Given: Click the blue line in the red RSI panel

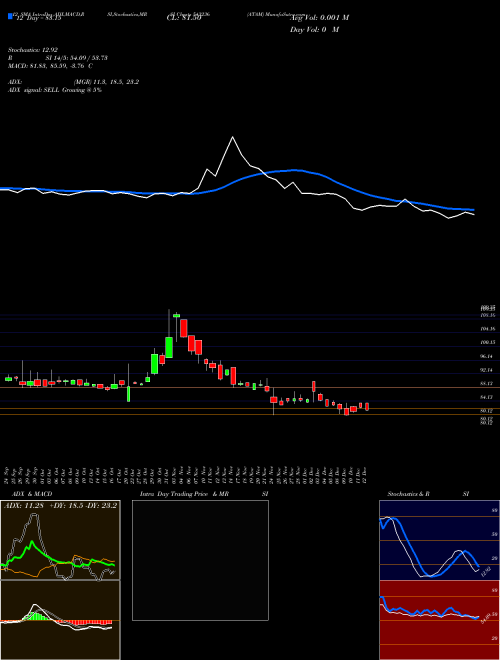Looking at the screenshot, I should [x=429, y=612].
